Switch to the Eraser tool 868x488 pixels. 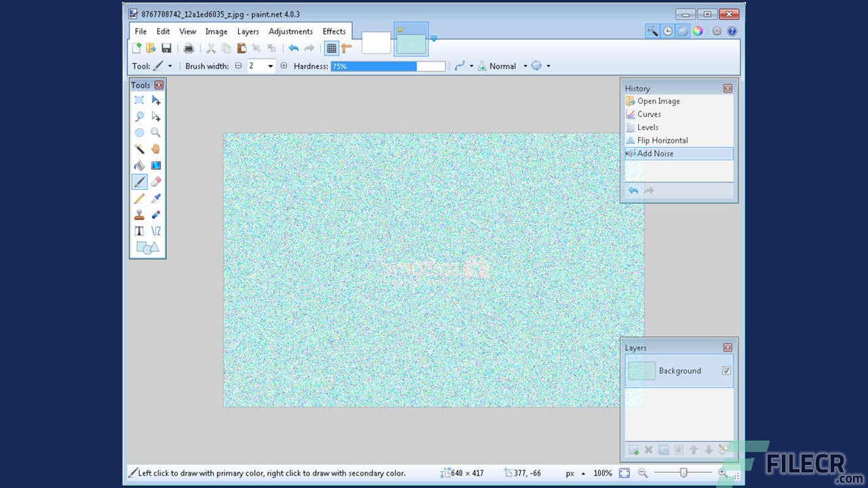click(x=155, y=182)
